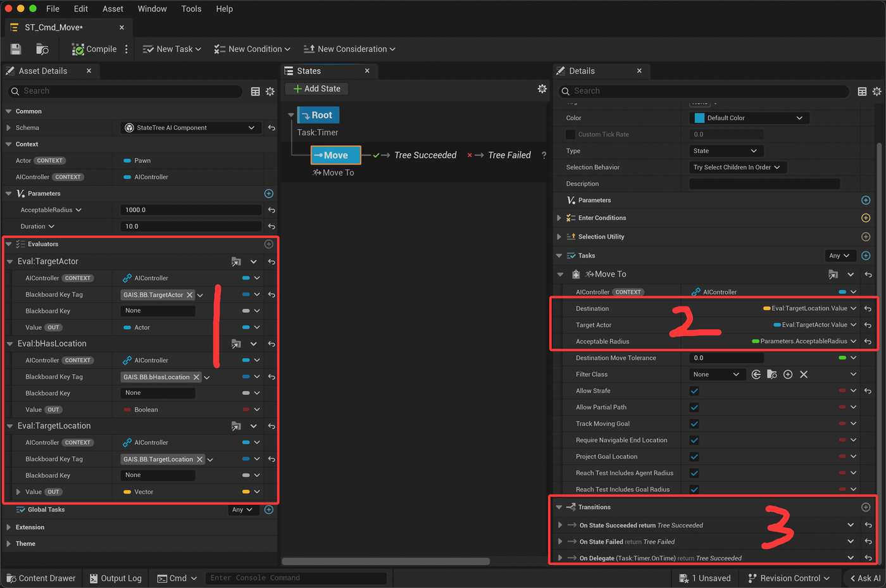Uncheck Allow Strafe

[x=694, y=391]
